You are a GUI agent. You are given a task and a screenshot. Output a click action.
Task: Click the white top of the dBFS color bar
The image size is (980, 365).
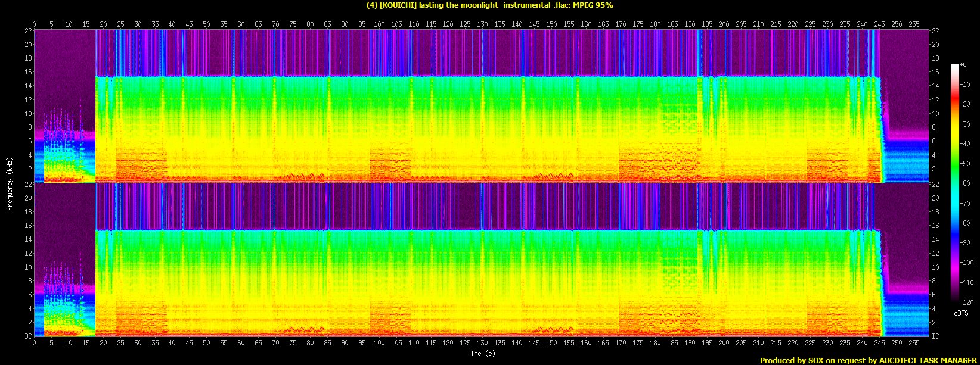(954, 66)
